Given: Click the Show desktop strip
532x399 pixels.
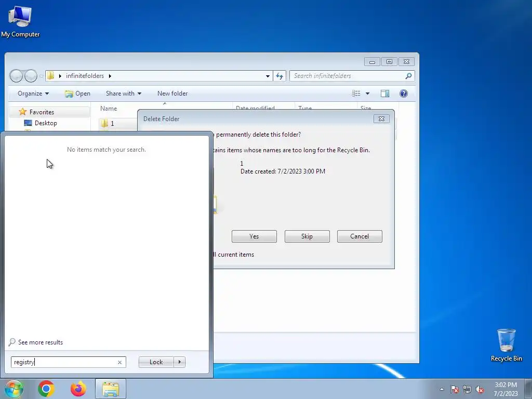Looking at the screenshot, I should click(528, 389).
